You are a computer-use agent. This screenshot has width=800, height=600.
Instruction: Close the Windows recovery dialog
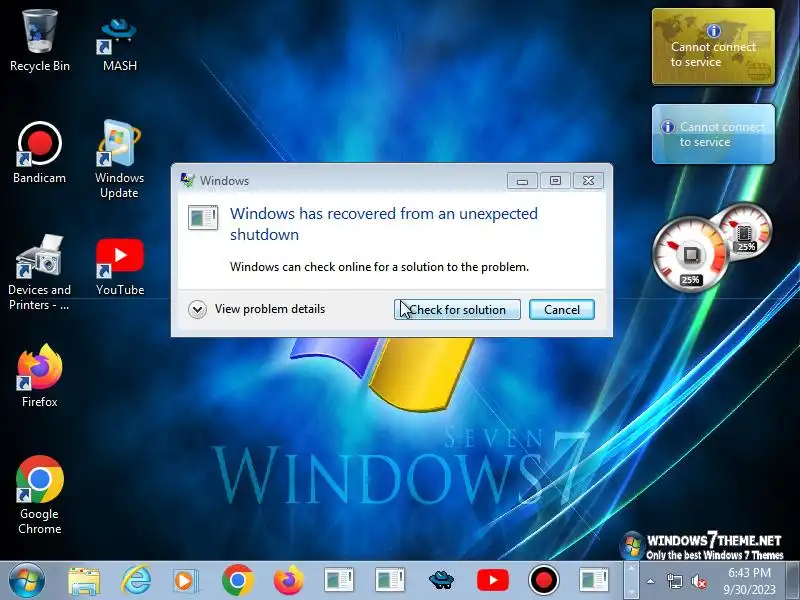(x=588, y=181)
